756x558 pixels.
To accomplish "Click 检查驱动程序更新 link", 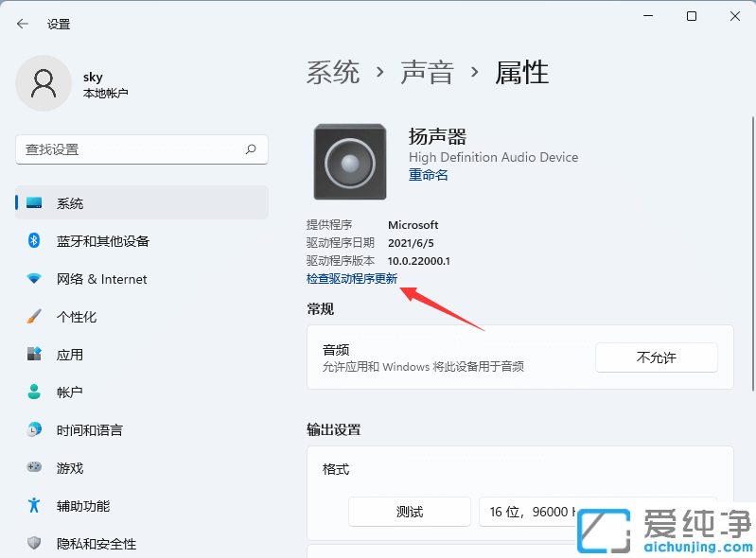I will coord(352,278).
